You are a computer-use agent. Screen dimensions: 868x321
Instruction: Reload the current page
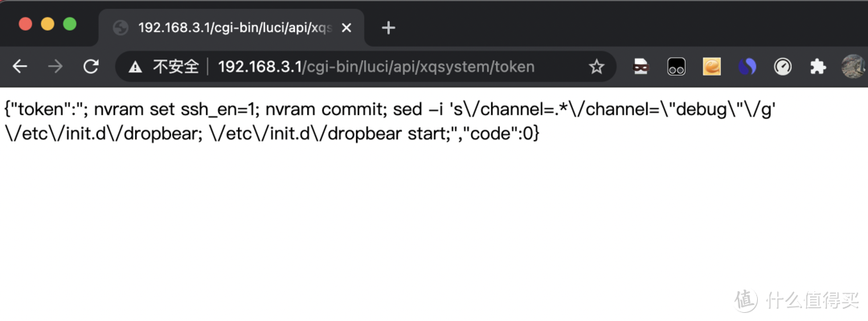point(91,67)
